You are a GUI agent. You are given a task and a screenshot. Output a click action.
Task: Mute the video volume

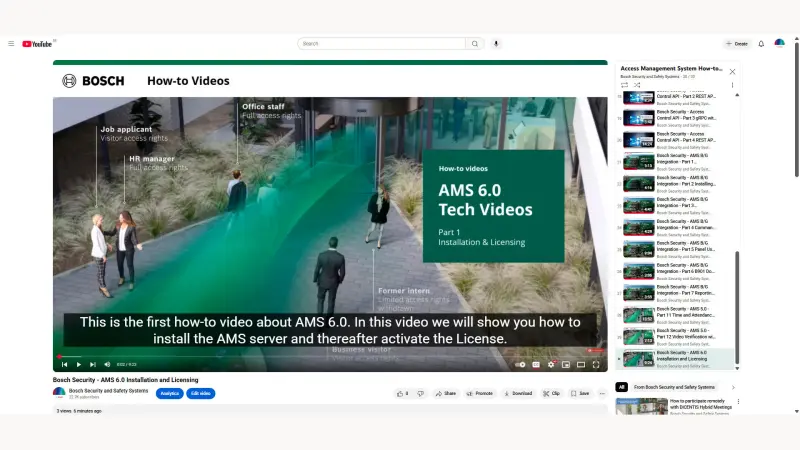(107, 364)
